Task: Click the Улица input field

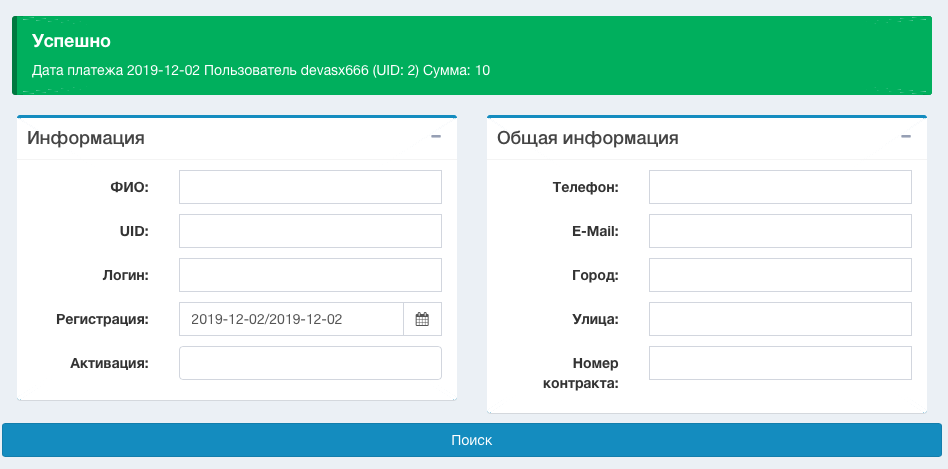Action: pos(780,319)
